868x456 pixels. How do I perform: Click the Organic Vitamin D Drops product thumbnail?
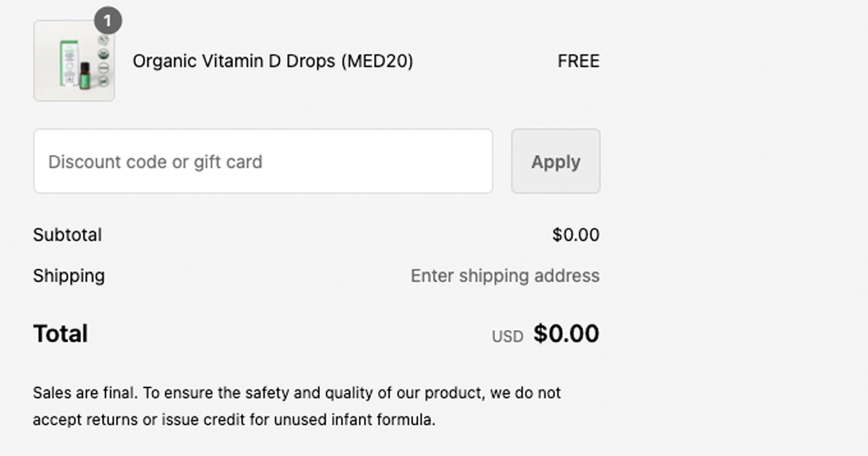(x=75, y=61)
